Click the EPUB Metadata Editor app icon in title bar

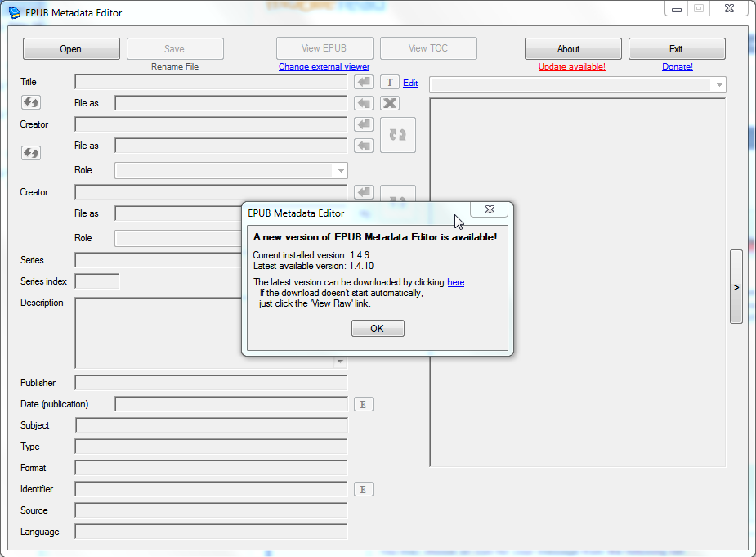[x=15, y=12]
